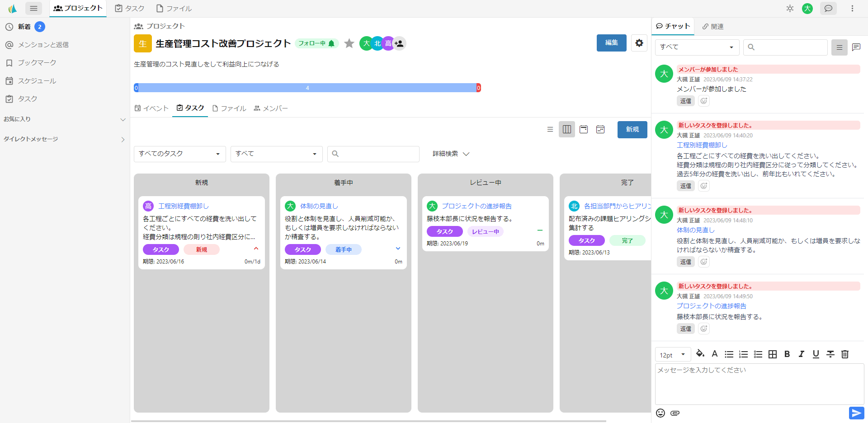Viewport: 868px width, 423px height.
Task: Open the Gantt chart view icon
Action: coord(600,129)
